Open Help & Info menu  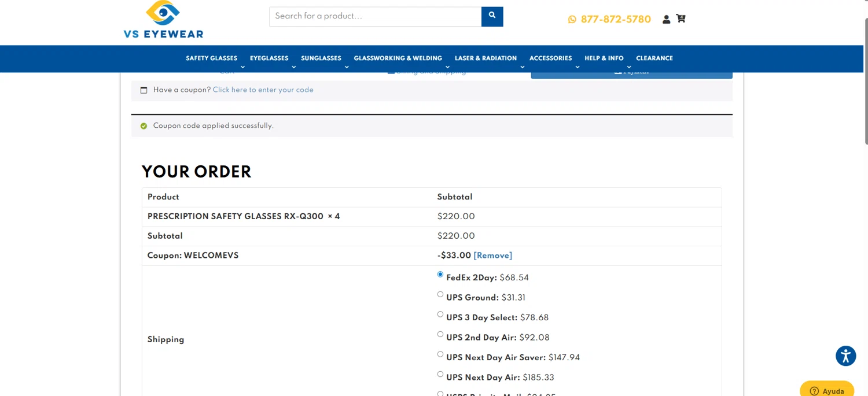[x=604, y=58]
